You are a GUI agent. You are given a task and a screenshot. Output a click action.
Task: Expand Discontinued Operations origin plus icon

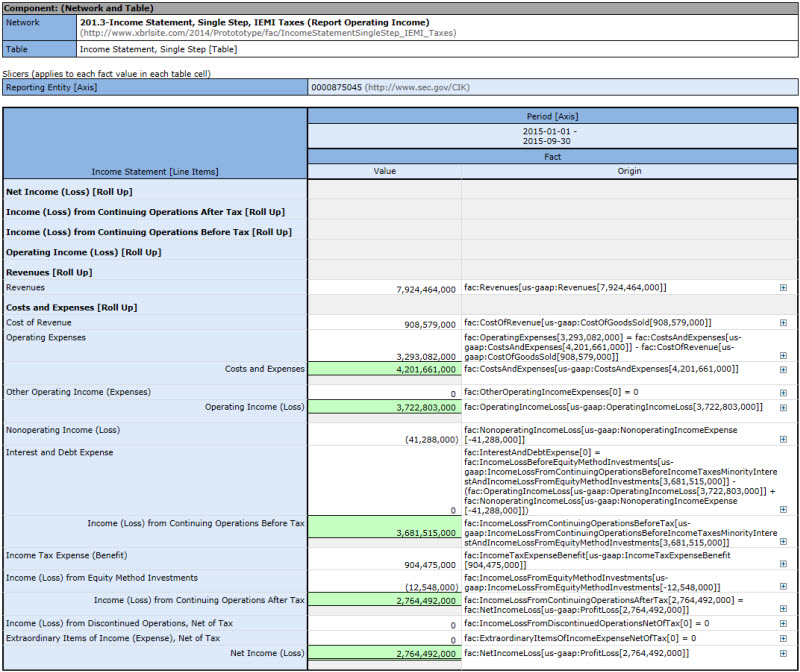coord(783,624)
